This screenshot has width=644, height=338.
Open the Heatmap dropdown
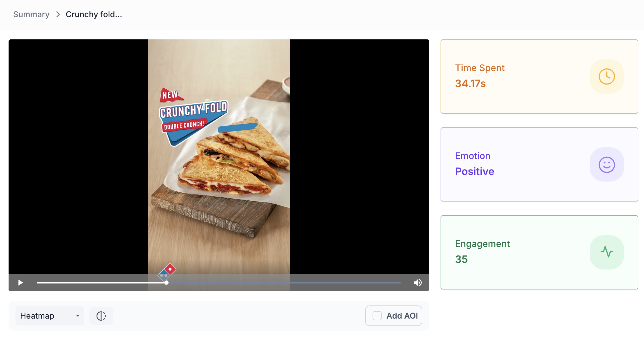tap(50, 316)
